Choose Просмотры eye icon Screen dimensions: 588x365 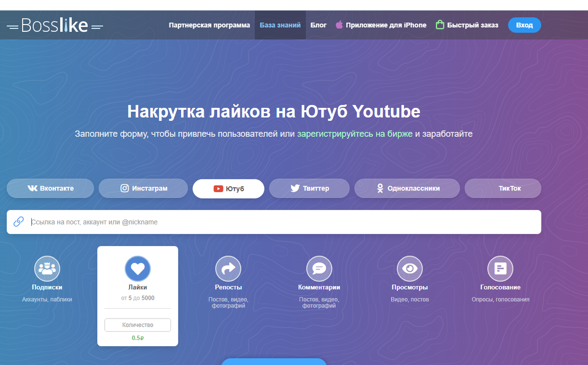point(410,268)
